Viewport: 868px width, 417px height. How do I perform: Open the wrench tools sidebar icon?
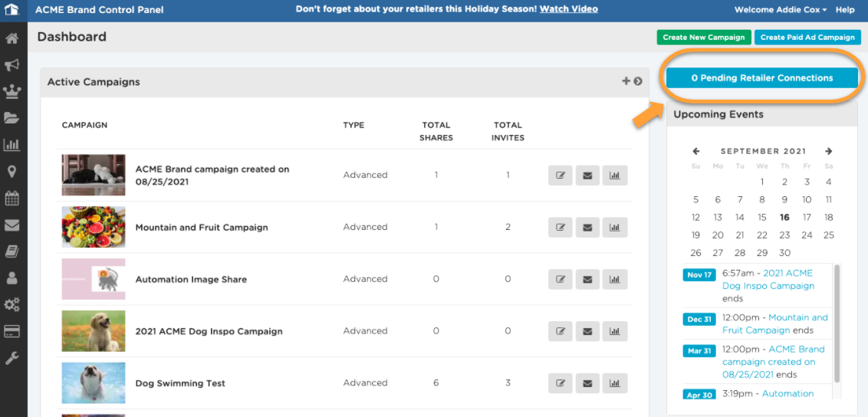[12, 358]
